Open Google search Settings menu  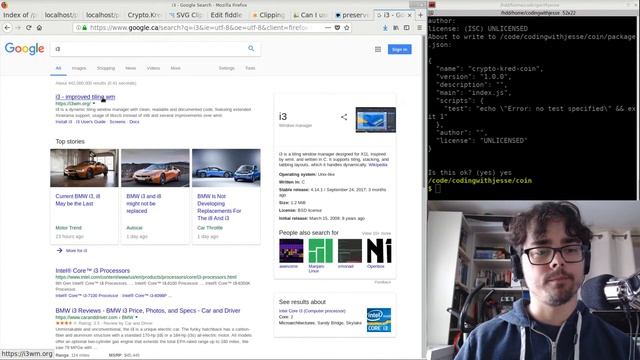coord(227,68)
